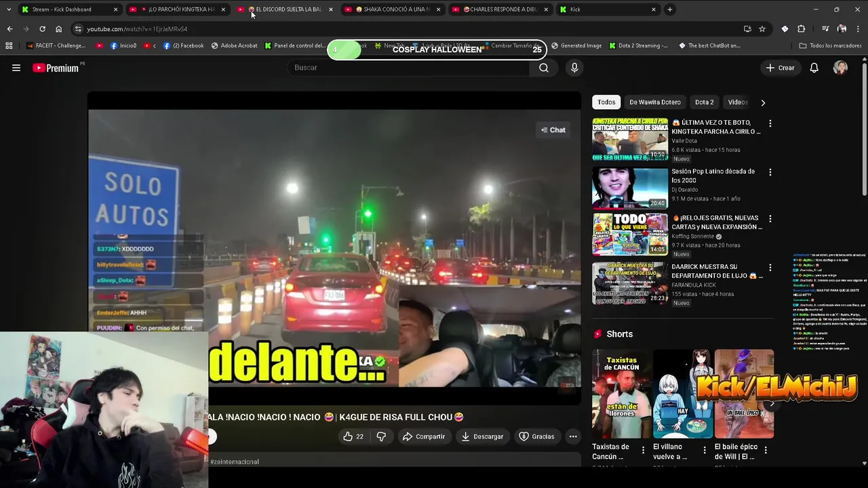This screenshot has height=488, width=868.
Task: Open the tab search dropdown arrow
Action: [x=9, y=9]
